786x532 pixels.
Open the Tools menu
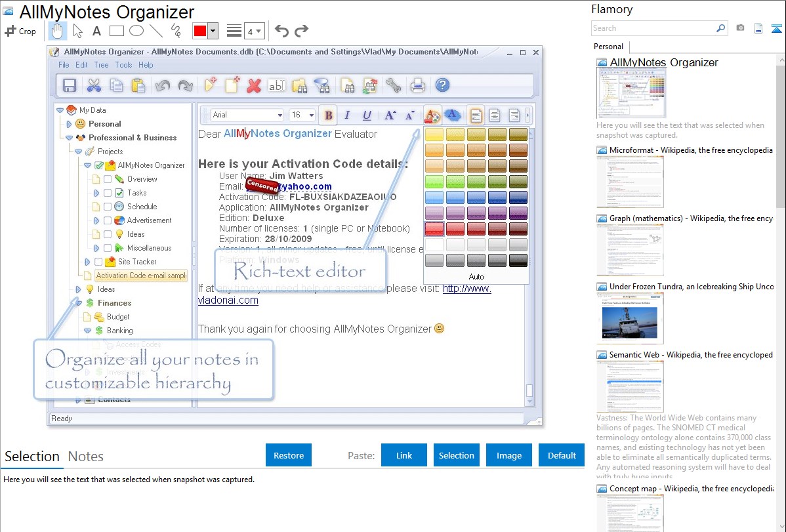123,65
